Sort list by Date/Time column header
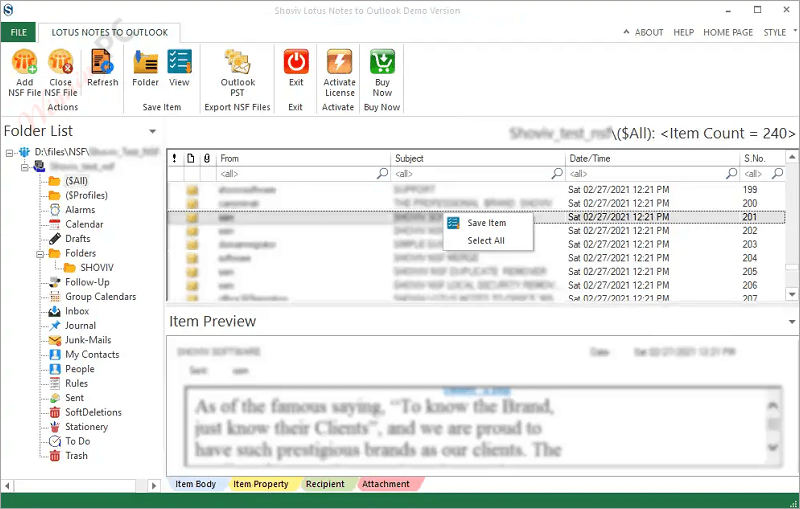800x509 pixels. tap(653, 159)
